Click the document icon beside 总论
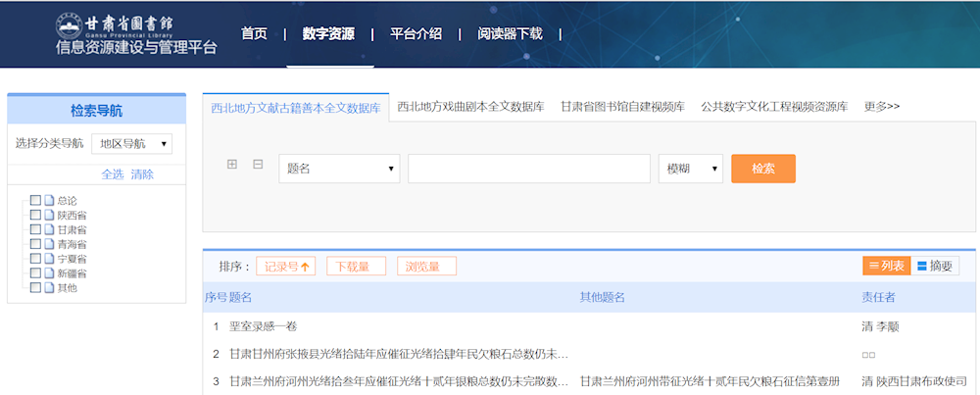This screenshot has height=395, width=980. click(49, 200)
